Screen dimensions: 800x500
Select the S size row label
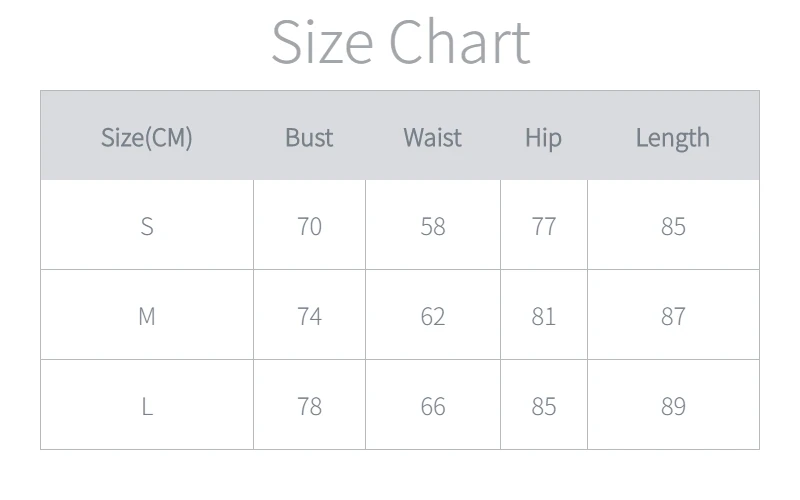pos(147,226)
